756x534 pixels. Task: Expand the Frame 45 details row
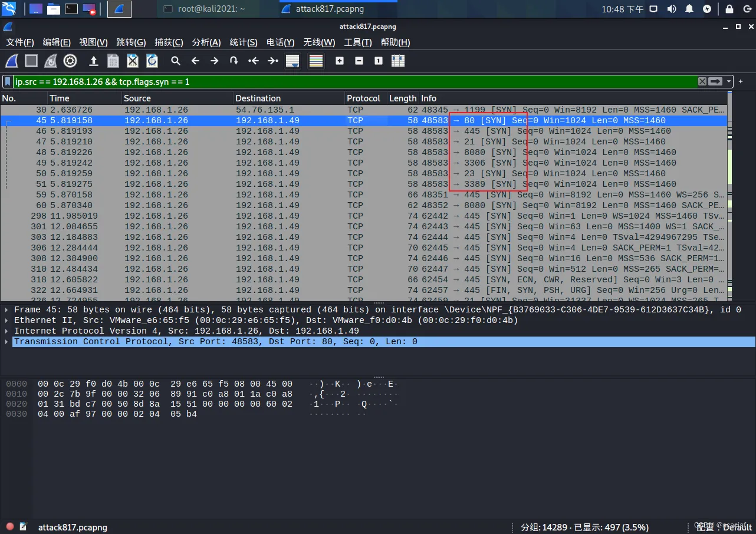[6, 309]
